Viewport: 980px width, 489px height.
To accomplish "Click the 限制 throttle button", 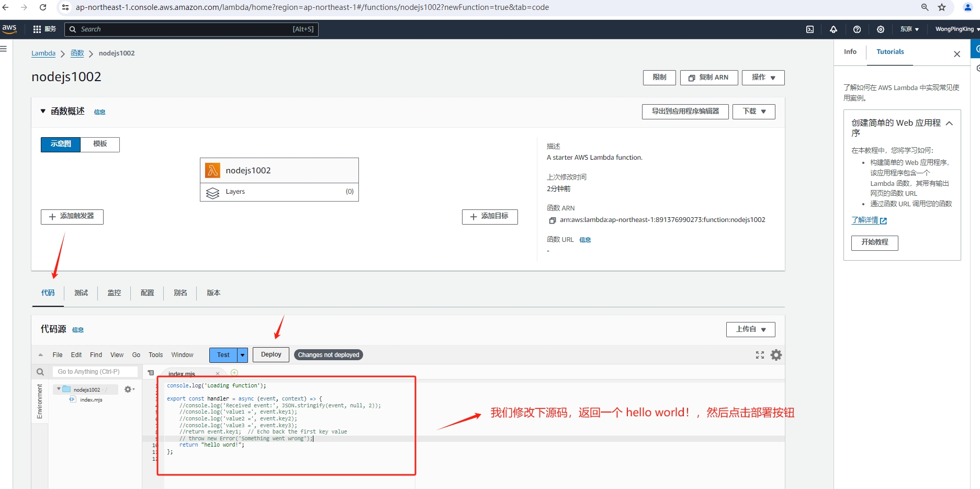I will 659,77.
